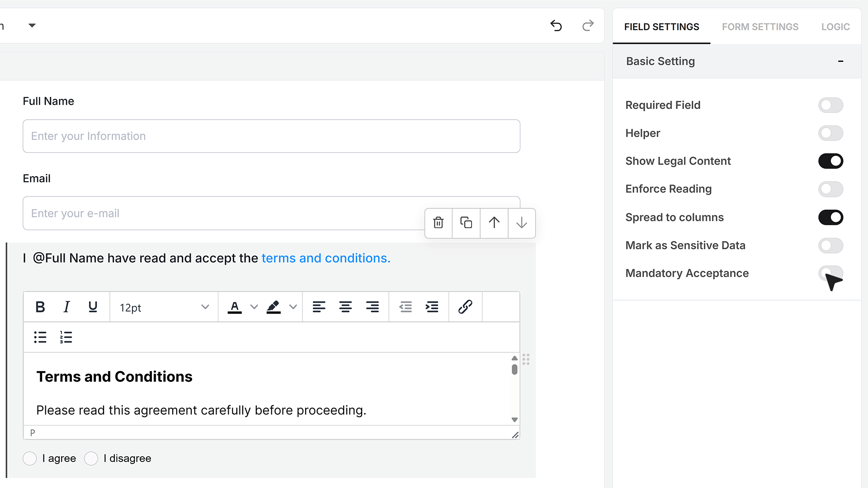Toggle Helper switch
The image size is (868, 488).
tap(830, 133)
